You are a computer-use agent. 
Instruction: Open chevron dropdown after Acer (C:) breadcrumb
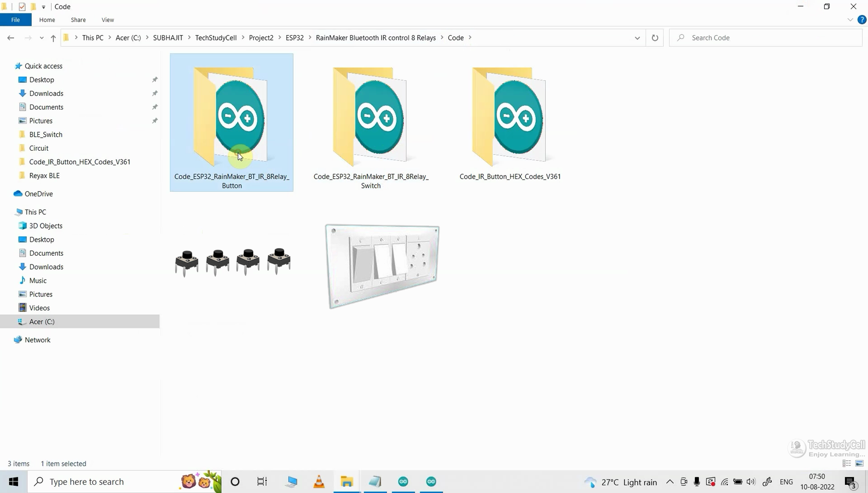(x=147, y=38)
